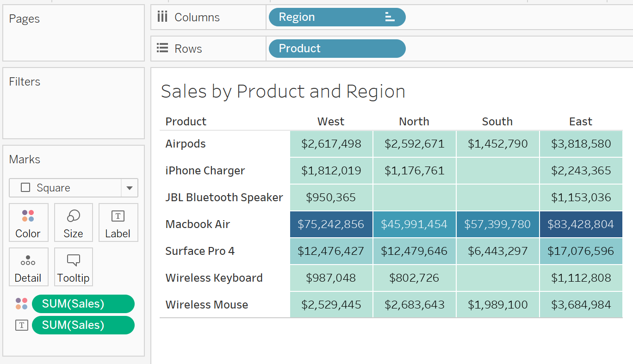Click the iPhone Charger East cell $2,243,365
Screen dimensions: 633x364
pyautogui.click(x=581, y=171)
